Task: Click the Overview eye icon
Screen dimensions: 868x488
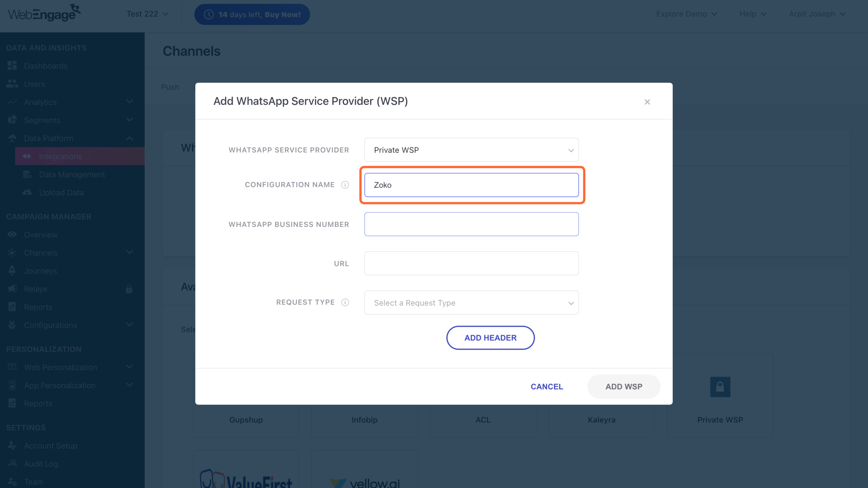Action: tap(12, 234)
